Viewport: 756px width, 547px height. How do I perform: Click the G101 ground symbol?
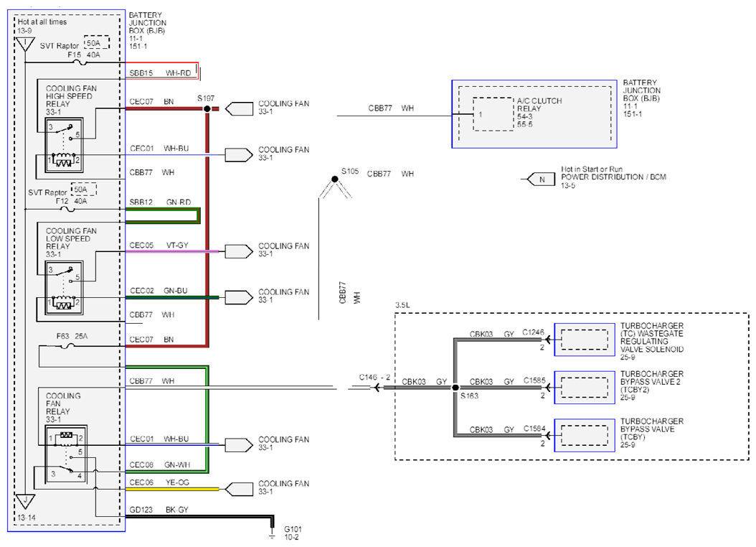[x=272, y=535]
